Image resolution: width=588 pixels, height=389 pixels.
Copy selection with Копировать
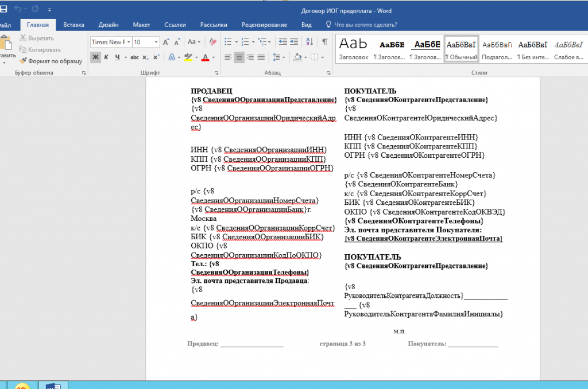(40, 49)
